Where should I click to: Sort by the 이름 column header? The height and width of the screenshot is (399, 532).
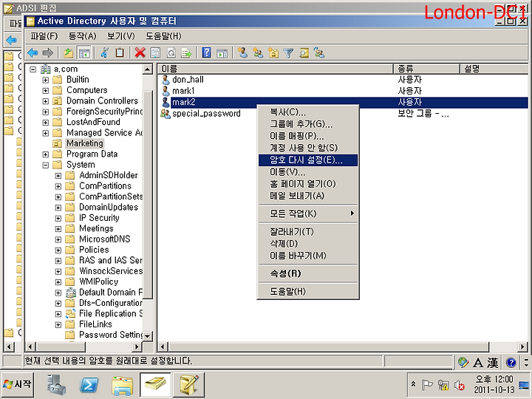click(x=275, y=69)
